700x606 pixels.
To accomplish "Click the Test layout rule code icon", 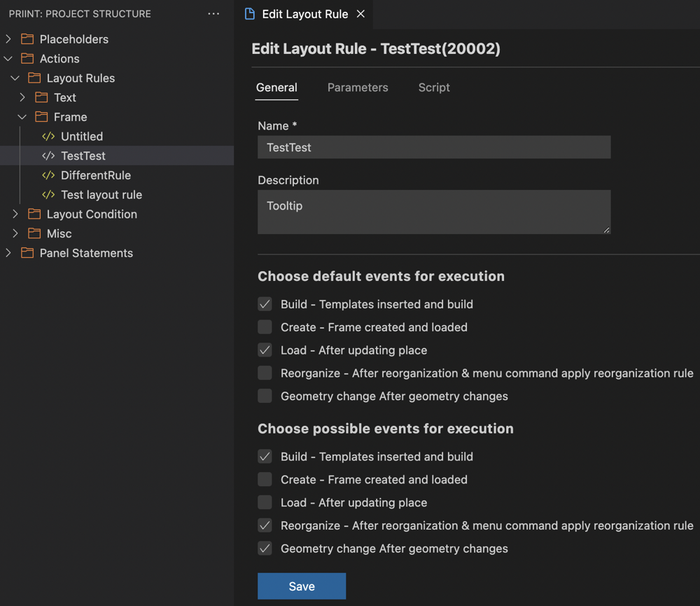I will tap(48, 194).
